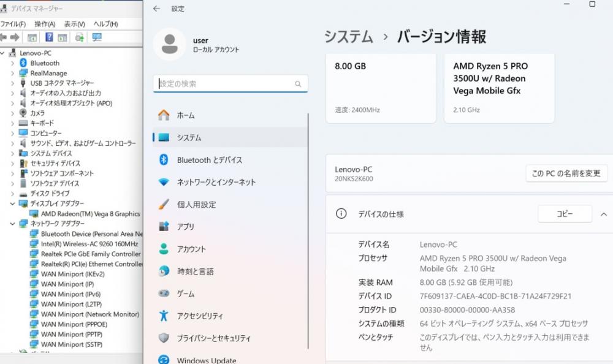
Task: Select WAN Miniport (SSTP) entry
Action: 72,344
